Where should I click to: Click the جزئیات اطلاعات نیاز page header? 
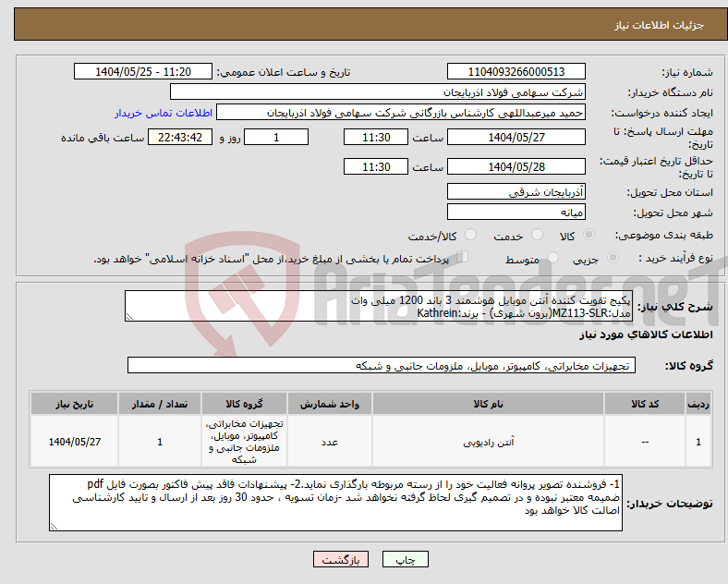pos(659,25)
